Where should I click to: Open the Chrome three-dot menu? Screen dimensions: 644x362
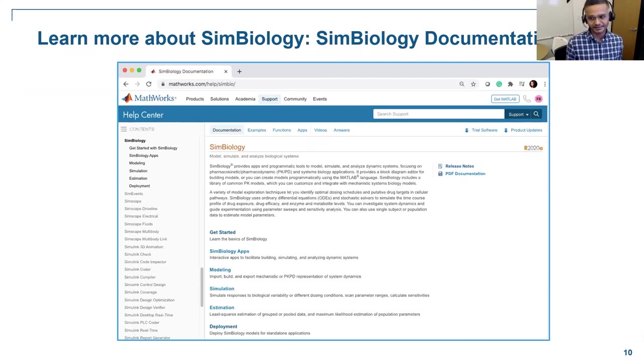pyautogui.click(x=544, y=84)
